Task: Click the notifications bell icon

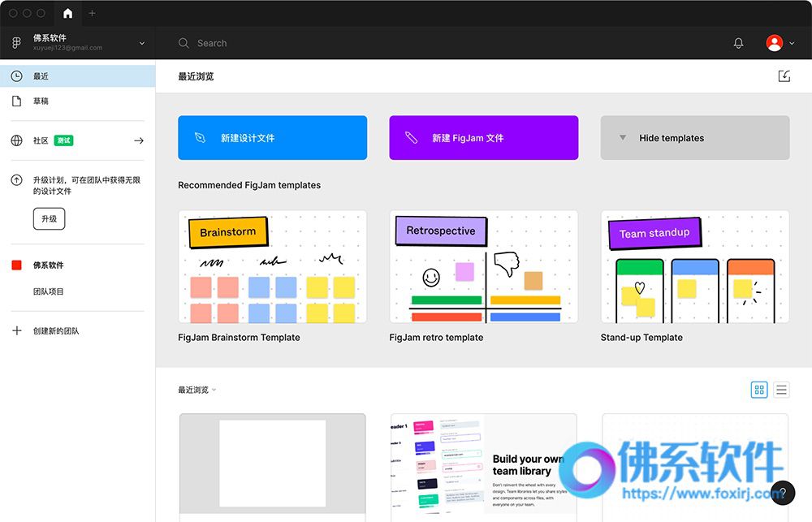Action: tap(738, 43)
